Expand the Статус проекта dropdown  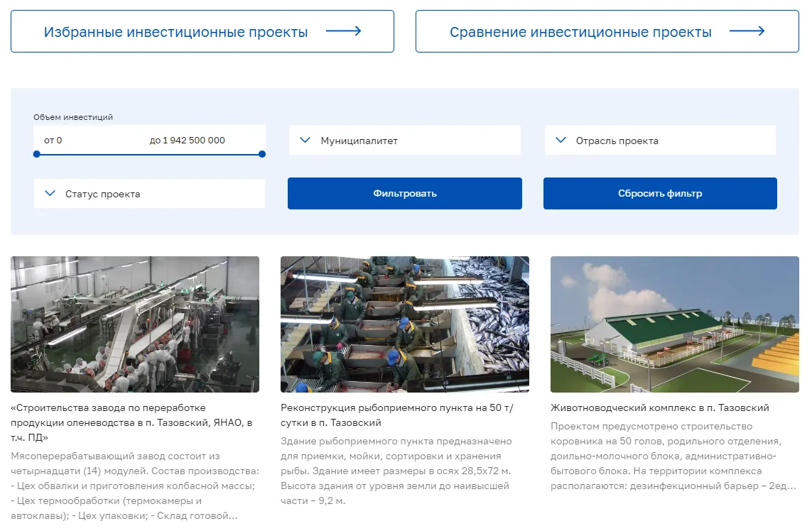click(x=149, y=194)
